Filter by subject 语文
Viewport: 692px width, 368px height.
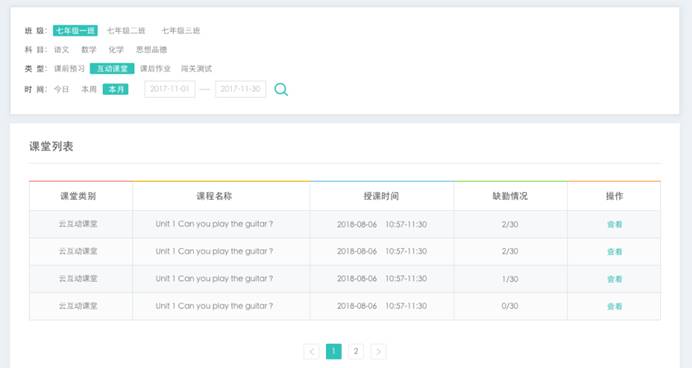(x=61, y=49)
